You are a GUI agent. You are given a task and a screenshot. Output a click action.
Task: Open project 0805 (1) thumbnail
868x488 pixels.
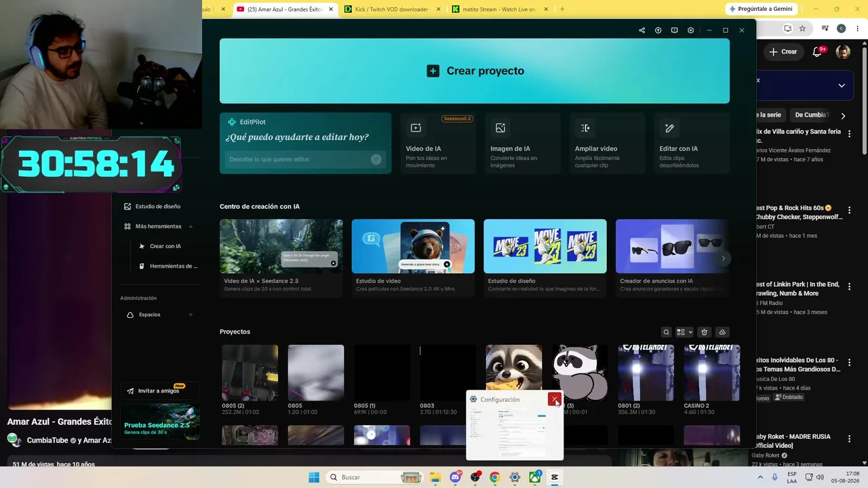pyautogui.click(x=382, y=373)
